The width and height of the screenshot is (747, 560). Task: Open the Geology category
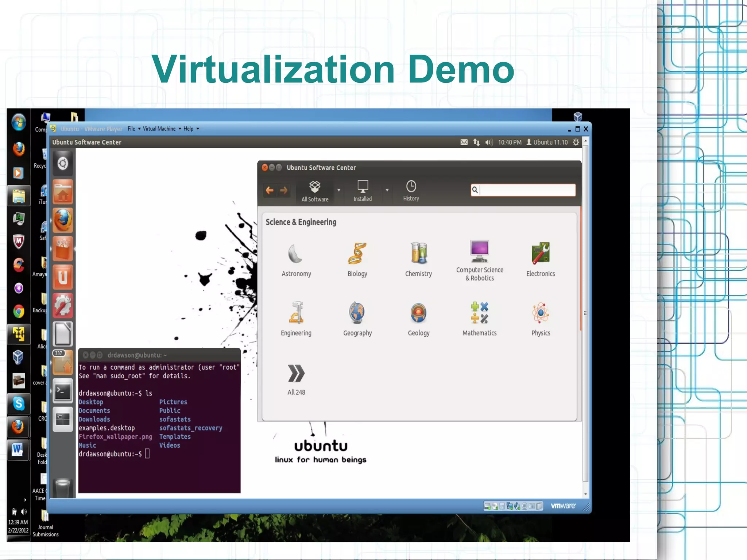[x=418, y=319]
